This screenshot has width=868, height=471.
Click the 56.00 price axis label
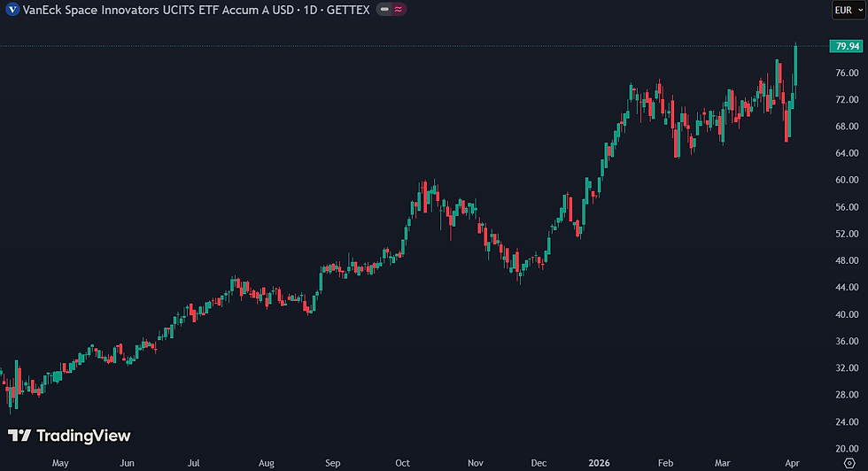(847, 207)
